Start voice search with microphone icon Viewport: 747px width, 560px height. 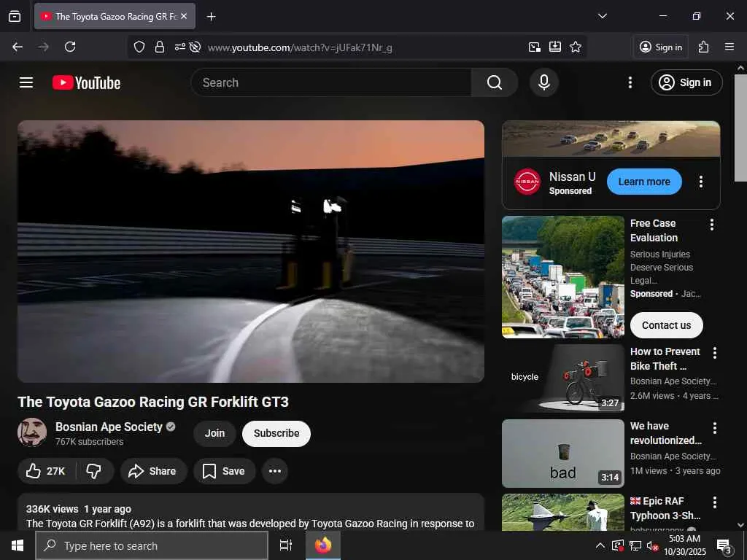coord(544,82)
